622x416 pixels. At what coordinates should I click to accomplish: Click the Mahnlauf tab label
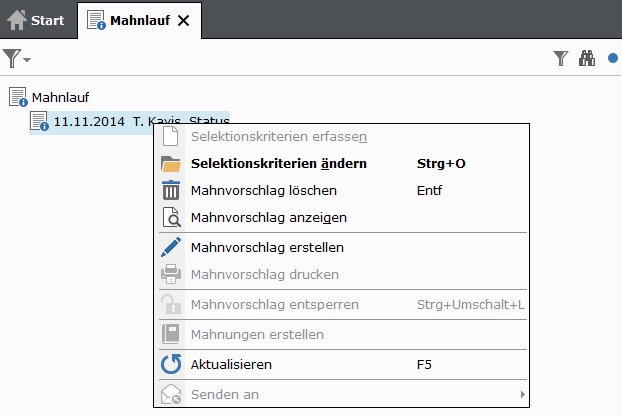pos(141,20)
